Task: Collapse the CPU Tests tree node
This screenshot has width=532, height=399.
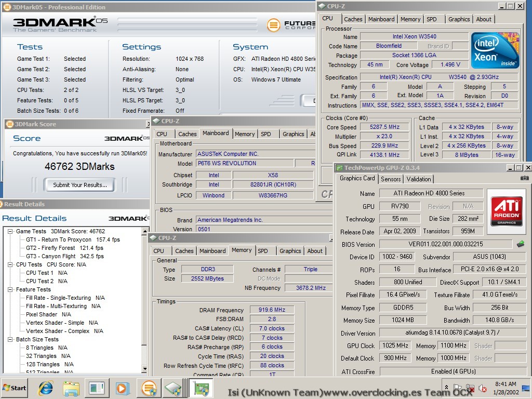Action: (x=10, y=264)
